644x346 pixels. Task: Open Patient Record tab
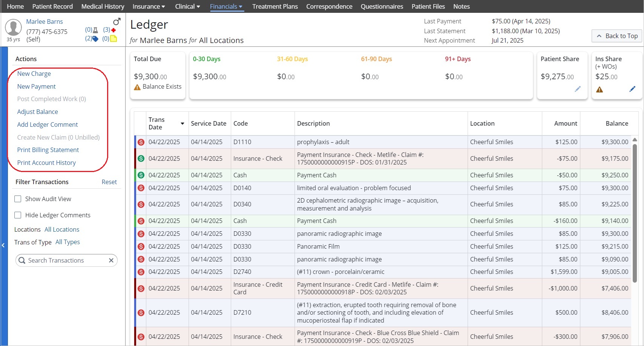tap(52, 6)
